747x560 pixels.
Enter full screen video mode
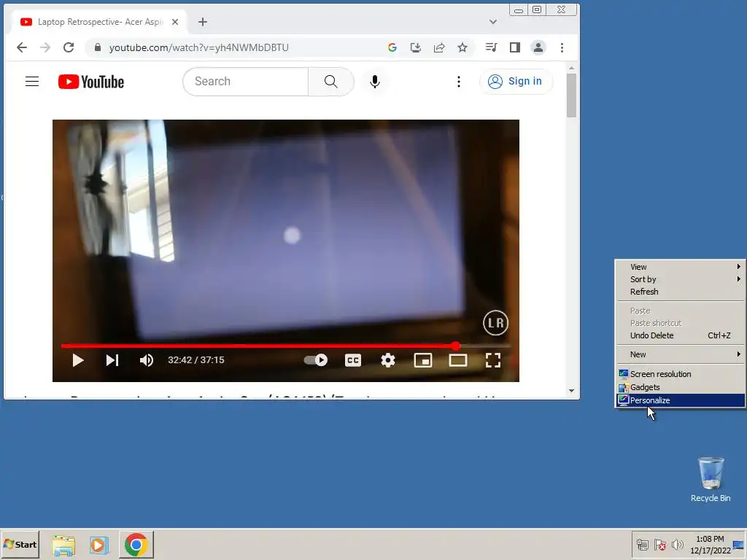[493, 360]
